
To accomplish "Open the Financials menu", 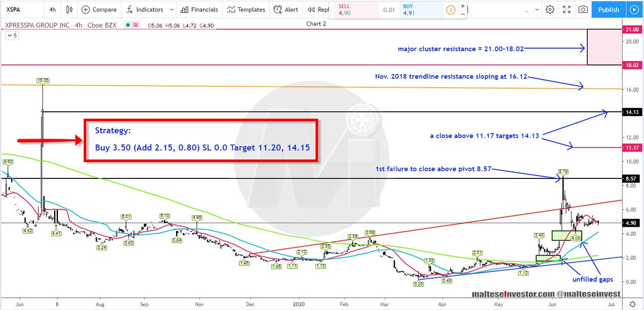I will (x=200, y=10).
